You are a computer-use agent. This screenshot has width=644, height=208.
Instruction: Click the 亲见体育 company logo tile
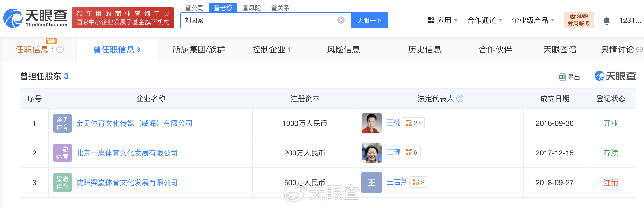(62, 123)
